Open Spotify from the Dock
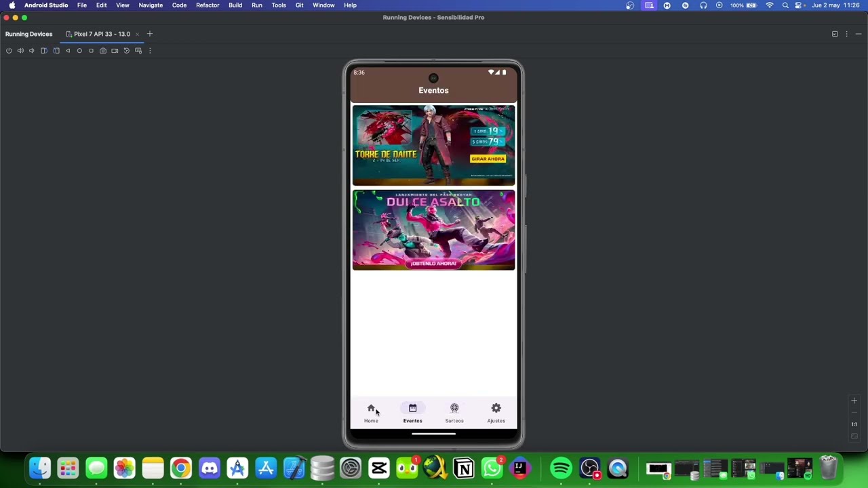 561,468
